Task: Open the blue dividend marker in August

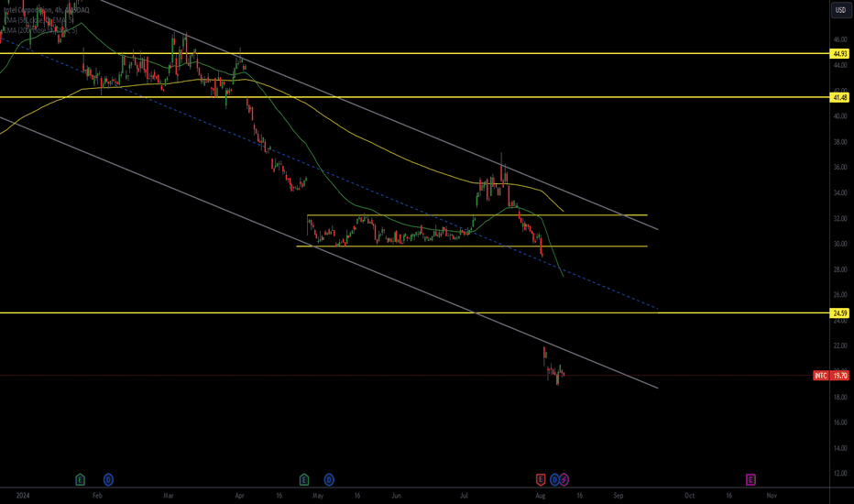Action: tap(554, 480)
